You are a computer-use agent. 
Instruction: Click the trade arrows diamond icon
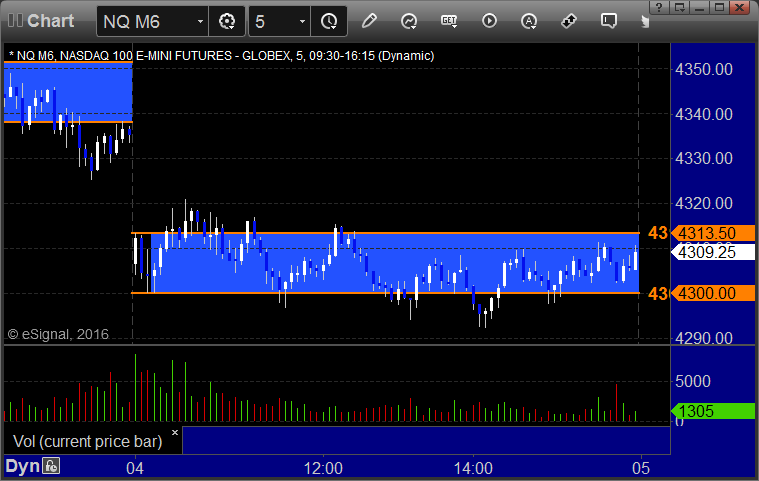569,21
